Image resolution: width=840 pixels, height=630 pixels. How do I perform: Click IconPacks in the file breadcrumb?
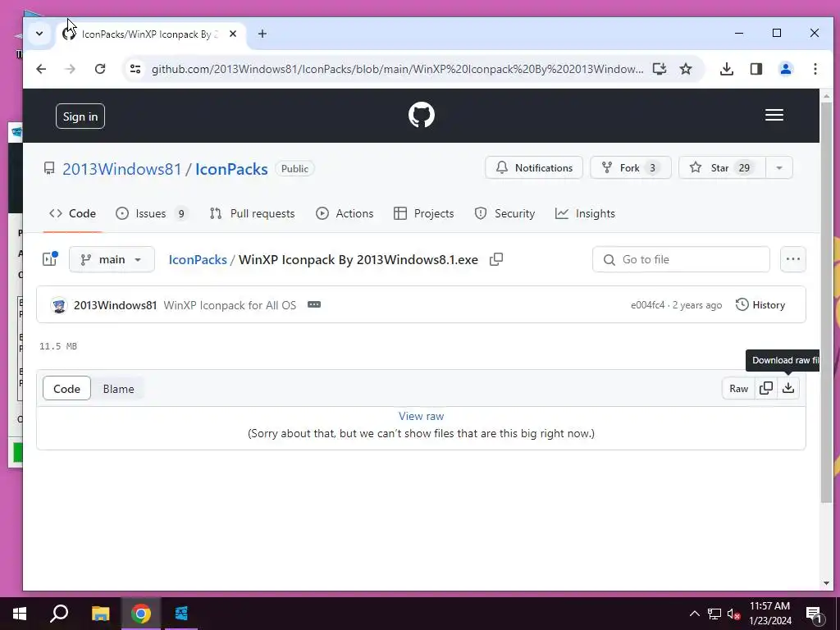[198, 260]
